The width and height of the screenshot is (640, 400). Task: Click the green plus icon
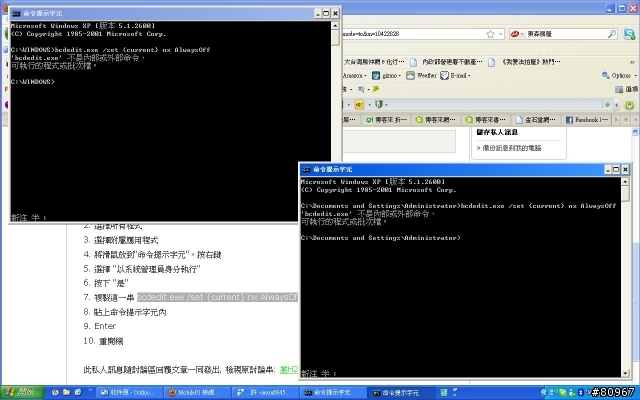[x=607, y=105]
